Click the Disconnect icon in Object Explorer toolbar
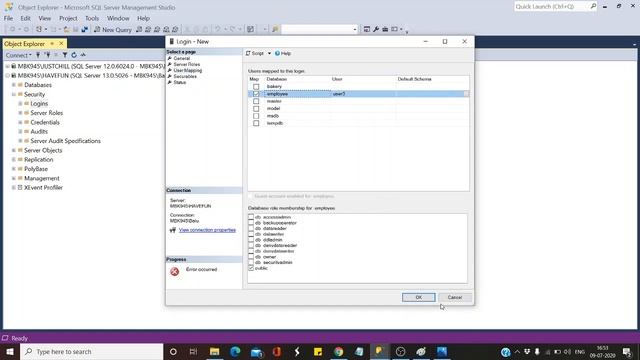 click(47, 55)
